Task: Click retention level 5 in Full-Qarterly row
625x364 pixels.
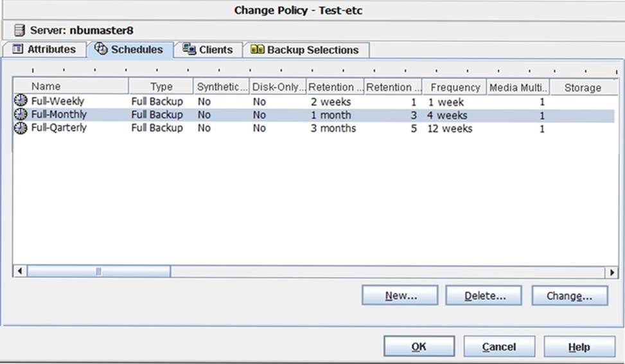Action: (414, 128)
